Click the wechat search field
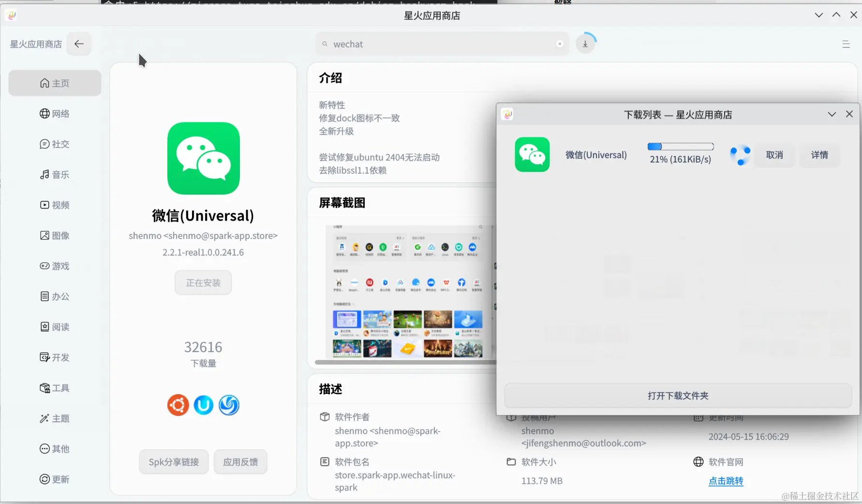Viewport: 862px width, 504px height. [442, 44]
